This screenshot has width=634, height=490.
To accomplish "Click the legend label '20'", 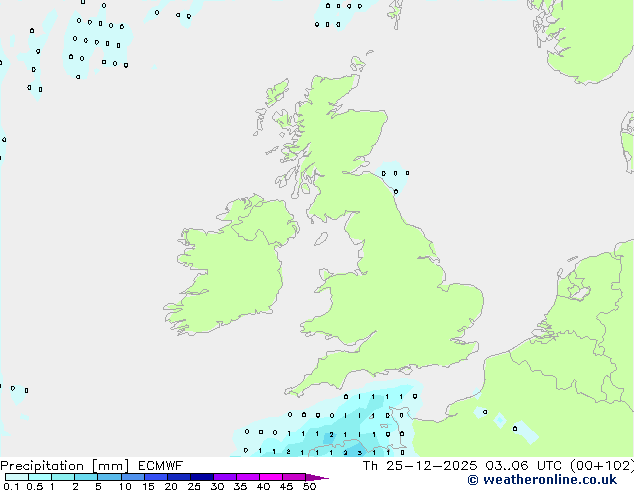I will [x=171, y=486].
